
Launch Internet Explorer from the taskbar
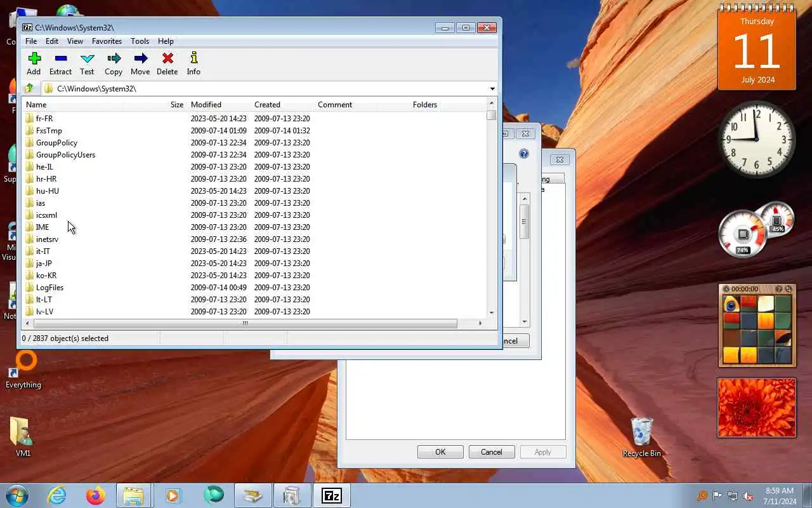click(57, 495)
